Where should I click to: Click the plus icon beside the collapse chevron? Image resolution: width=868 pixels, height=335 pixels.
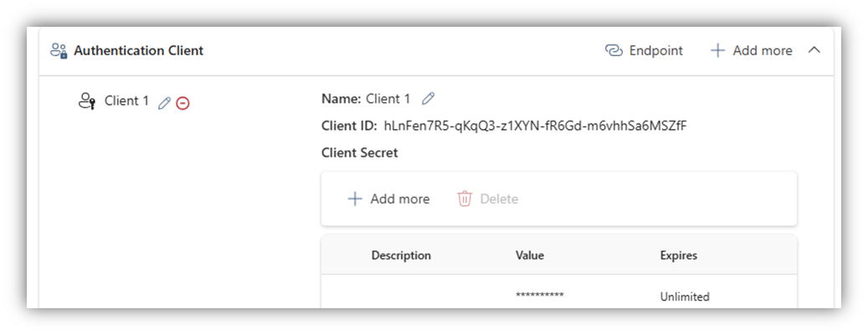pyautogui.click(x=717, y=51)
